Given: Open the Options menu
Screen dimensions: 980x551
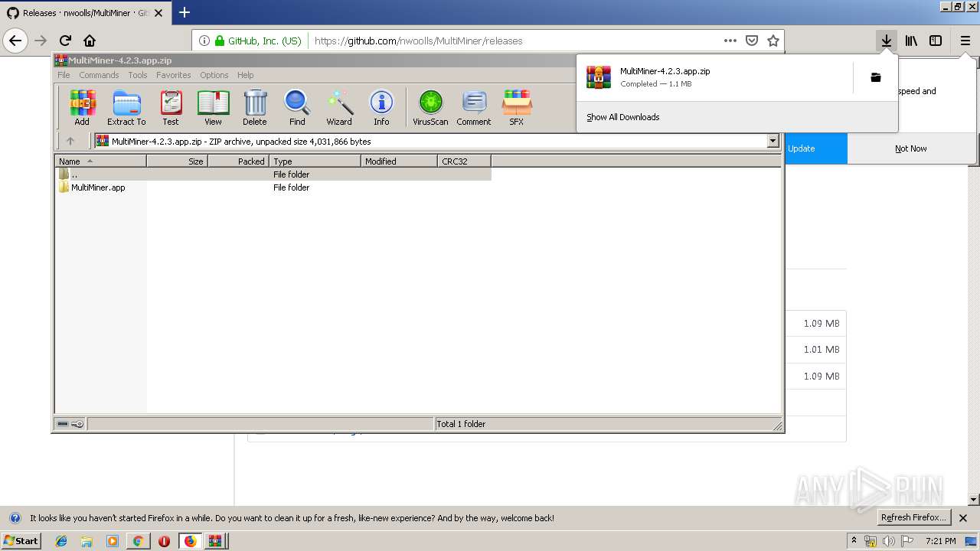Looking at the screenshot, I should [214, 75].
